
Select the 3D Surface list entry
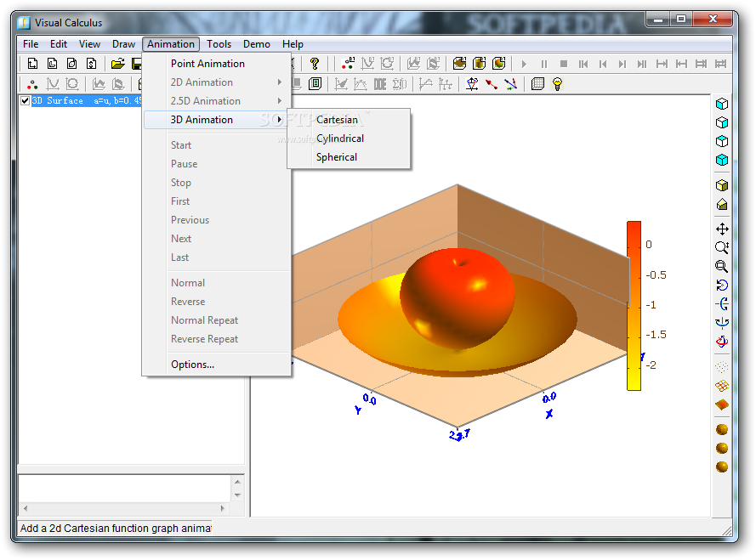tap(87, 101)
